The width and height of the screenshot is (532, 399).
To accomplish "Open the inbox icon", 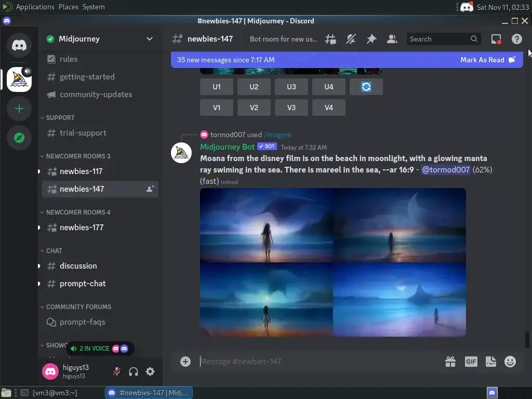I will pos(496,39).
